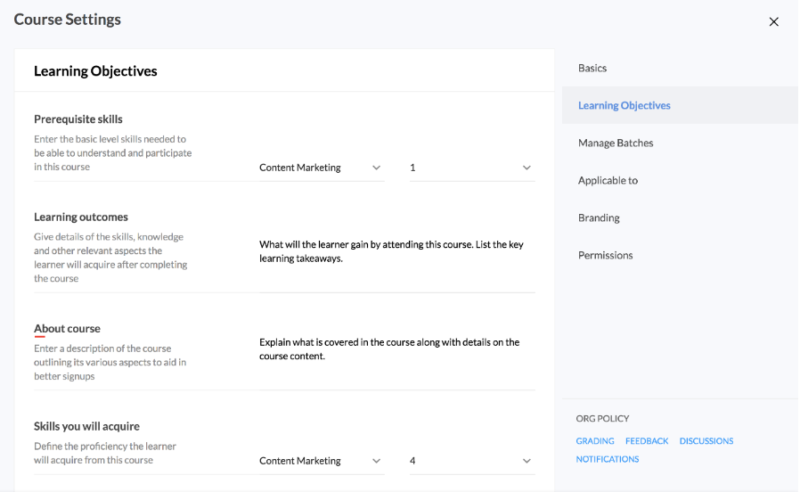The image size is (800, 492).
Task: Close the Course Settings dialog
Action: (773, 22)
